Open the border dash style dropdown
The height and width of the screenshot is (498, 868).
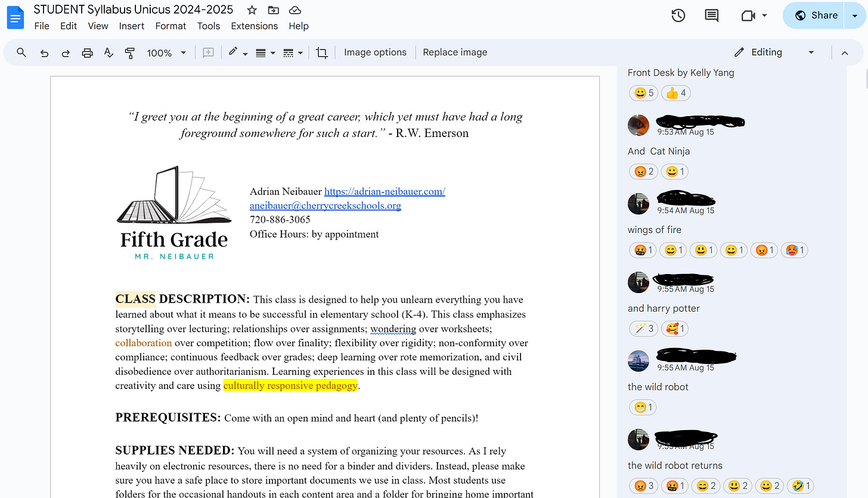tap(292, 52)
